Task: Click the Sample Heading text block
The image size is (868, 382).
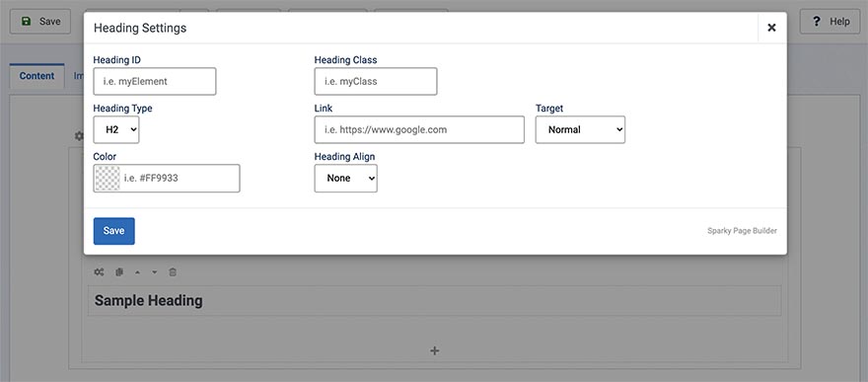Action: [x=435, y=301]
